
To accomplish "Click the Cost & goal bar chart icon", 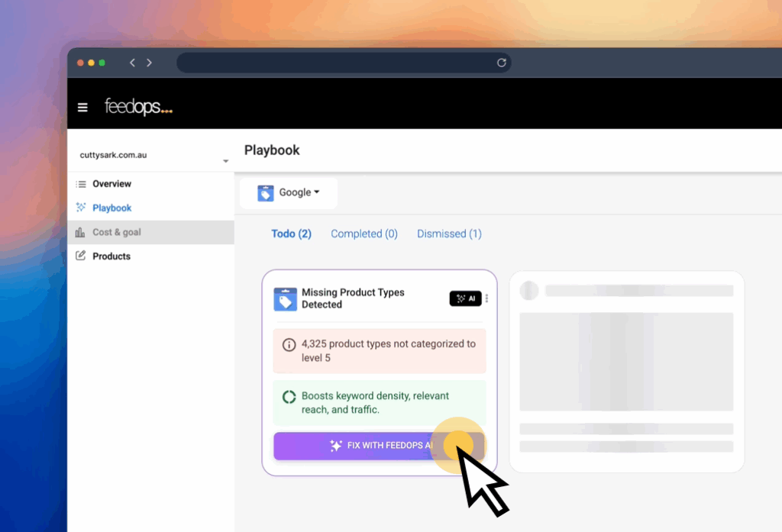I will [79, 232].
